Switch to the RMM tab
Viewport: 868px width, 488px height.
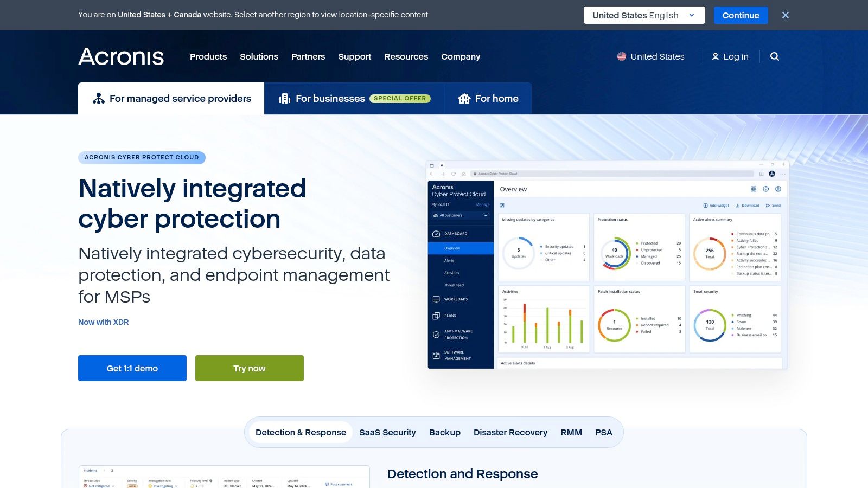pos(571,432)
